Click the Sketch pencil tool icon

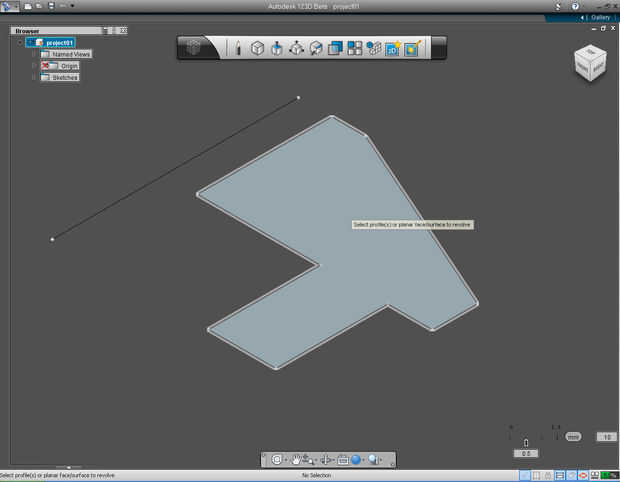click(x=238, y=48)
